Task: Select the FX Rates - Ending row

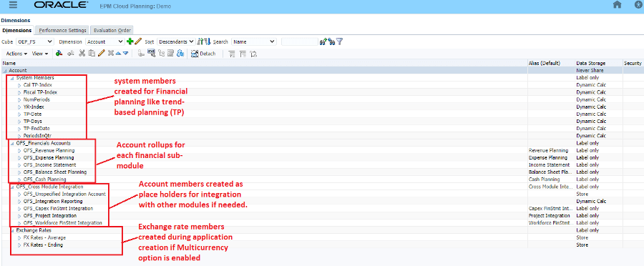Action: click(x=322, y=245)
